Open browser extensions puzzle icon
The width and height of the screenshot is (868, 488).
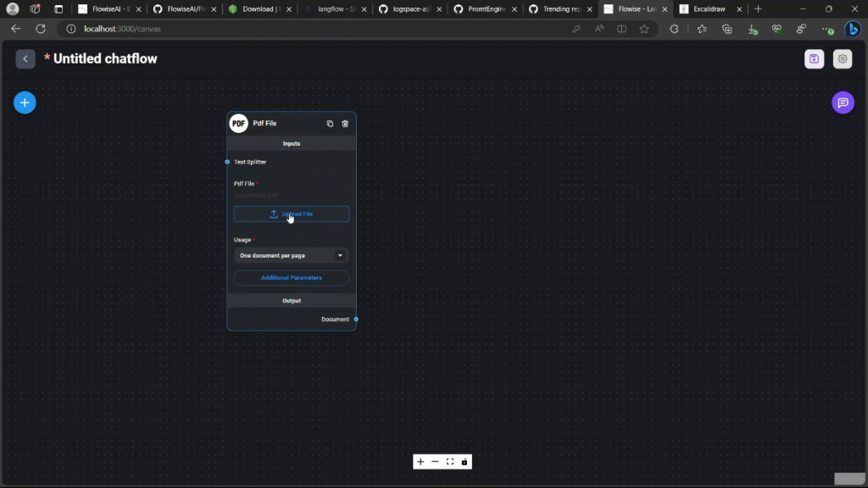pos(674,29)
